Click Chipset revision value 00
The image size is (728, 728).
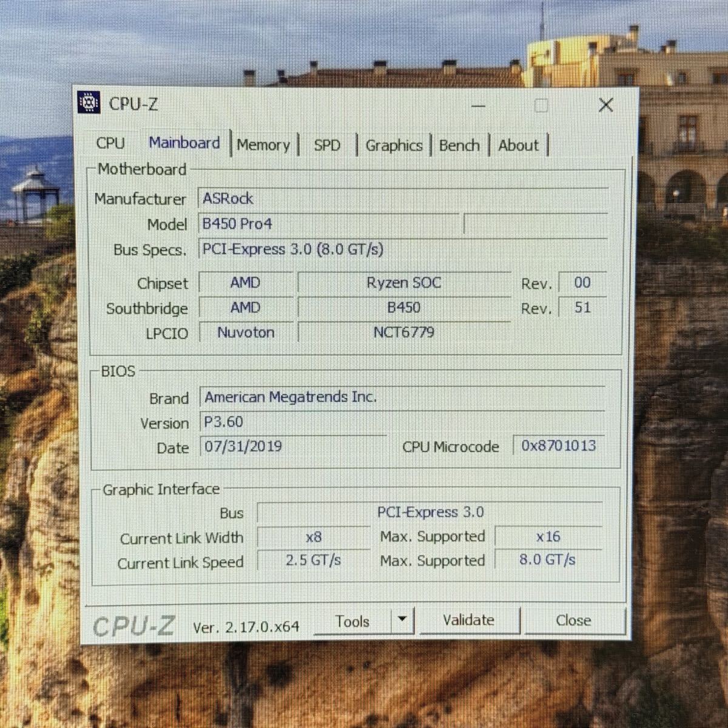(582, 283)
